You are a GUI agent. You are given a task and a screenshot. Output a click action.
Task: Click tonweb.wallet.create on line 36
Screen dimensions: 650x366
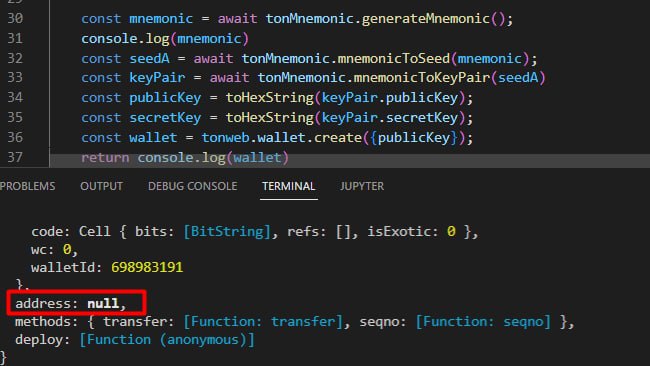pyautogui.click(x=282, y=138)
